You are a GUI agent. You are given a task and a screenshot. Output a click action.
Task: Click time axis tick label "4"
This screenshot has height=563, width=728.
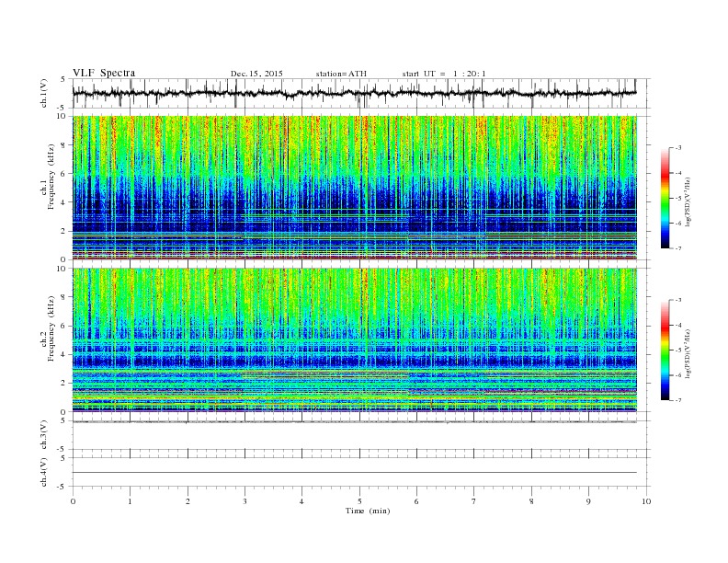(x=301, y=501)
